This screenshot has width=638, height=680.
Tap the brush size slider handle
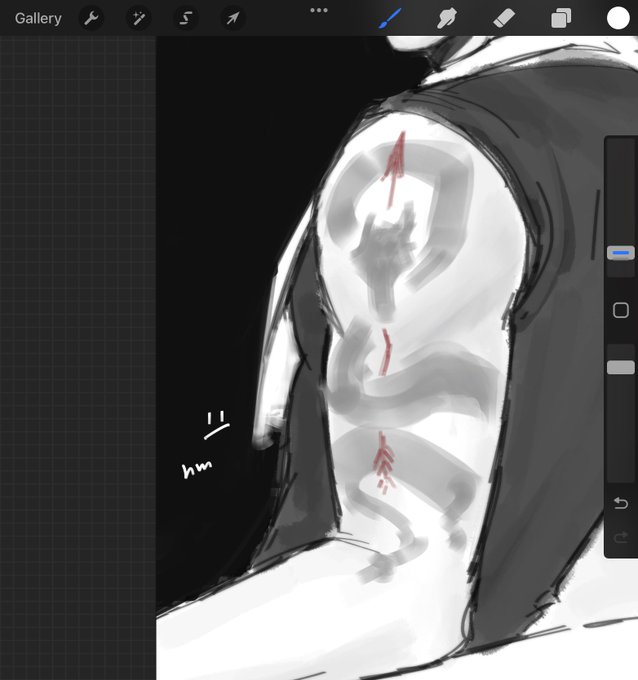621,253
